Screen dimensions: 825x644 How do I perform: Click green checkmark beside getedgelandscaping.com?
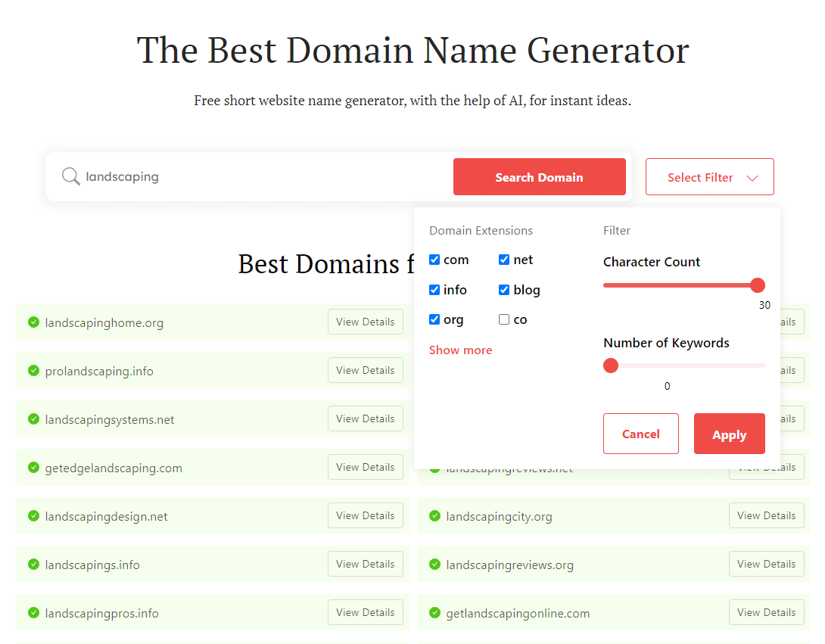pyautogui.click(x=33, y=468)
